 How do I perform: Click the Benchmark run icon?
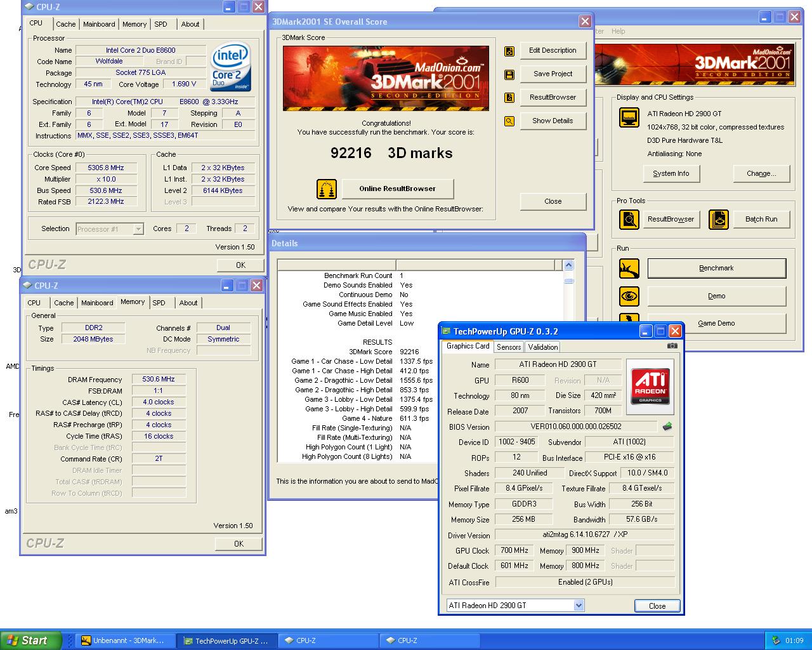click(x=629, y=269)
